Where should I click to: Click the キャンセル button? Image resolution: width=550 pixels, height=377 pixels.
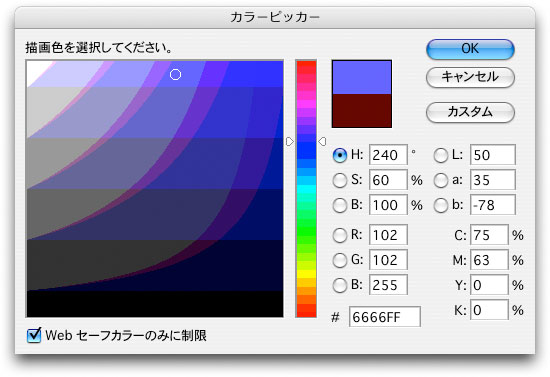[470, 77]
